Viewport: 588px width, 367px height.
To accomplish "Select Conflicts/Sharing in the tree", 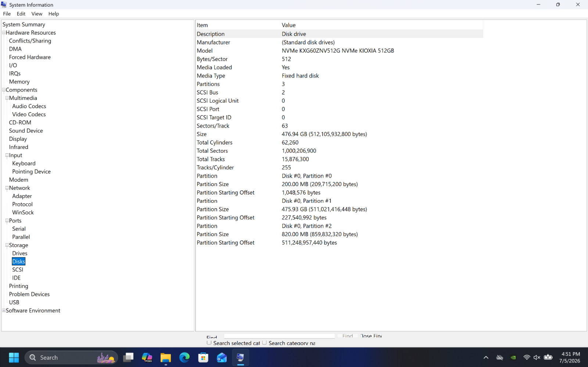I will [30, 41].
